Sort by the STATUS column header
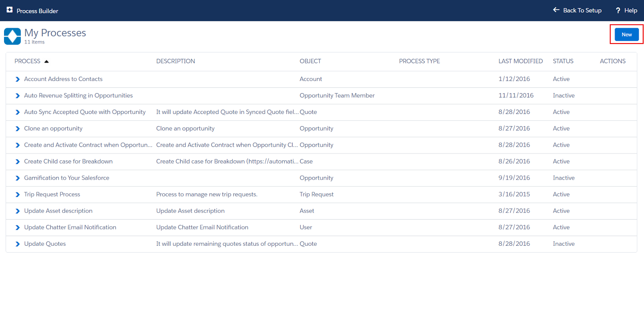Screen dimensions: 644x309 (563, 61)
